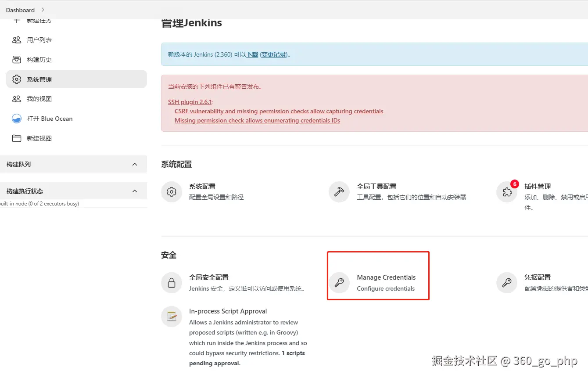Click the 构建队列 panel title
The height and width of the screenshot is (378, 588).
tap(18, 164)
